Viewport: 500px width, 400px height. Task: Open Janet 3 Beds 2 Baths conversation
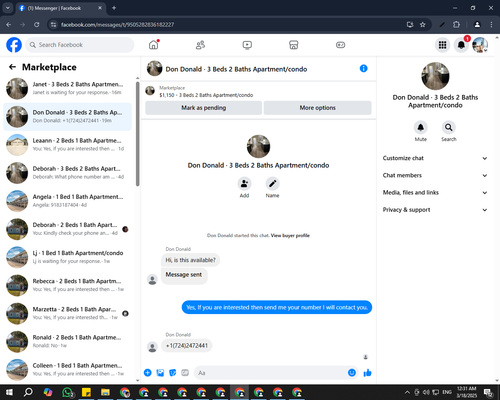point(67,88)
